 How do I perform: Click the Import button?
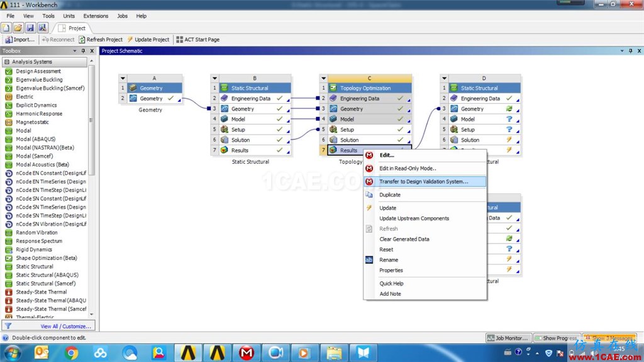point(19,40)
